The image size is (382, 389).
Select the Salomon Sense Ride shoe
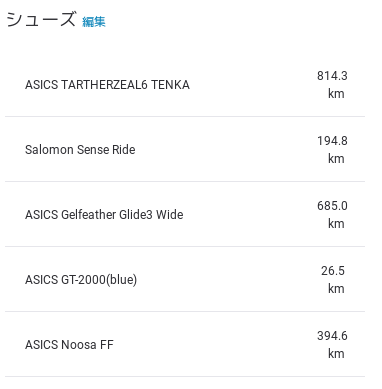tap(80, 150)
